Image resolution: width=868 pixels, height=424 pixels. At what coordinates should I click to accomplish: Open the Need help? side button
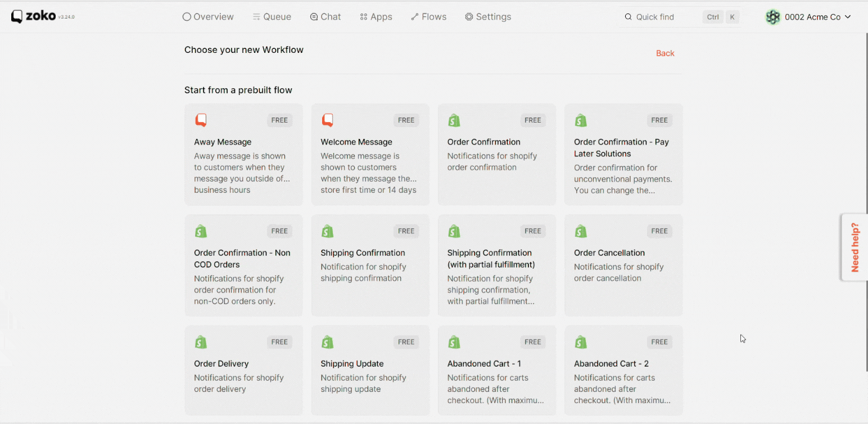click(x=855, y=247)
